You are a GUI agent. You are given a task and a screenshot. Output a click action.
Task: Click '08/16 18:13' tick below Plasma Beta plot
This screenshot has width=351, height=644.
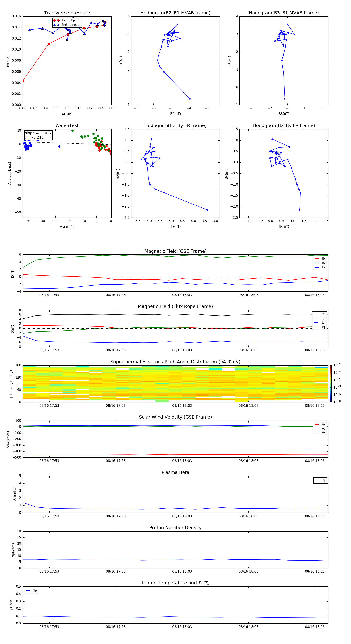click(x=315, y=516)
